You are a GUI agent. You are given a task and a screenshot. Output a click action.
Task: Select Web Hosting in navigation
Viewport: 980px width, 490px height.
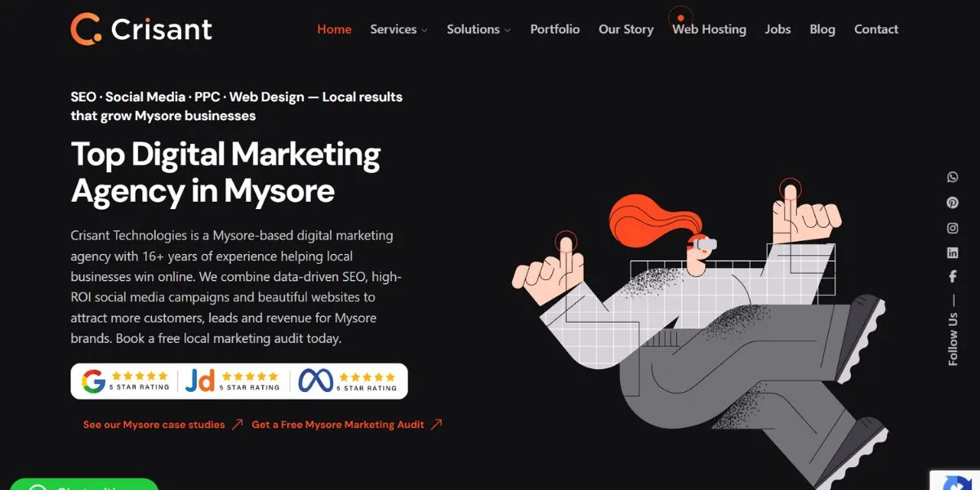tap(709, 29)
